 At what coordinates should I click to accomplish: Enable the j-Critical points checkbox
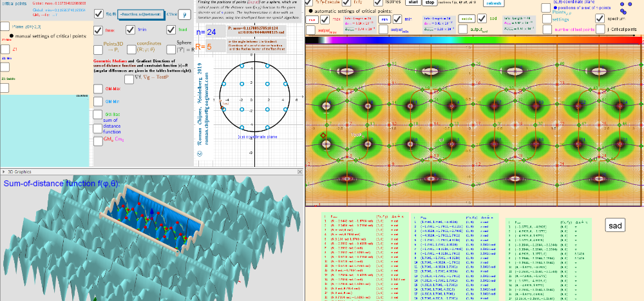(600, 30)
